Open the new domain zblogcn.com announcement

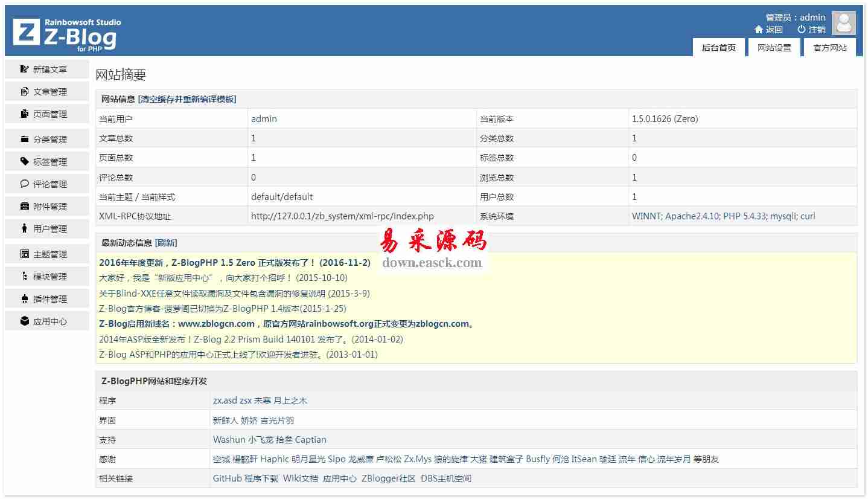[287, 324]
